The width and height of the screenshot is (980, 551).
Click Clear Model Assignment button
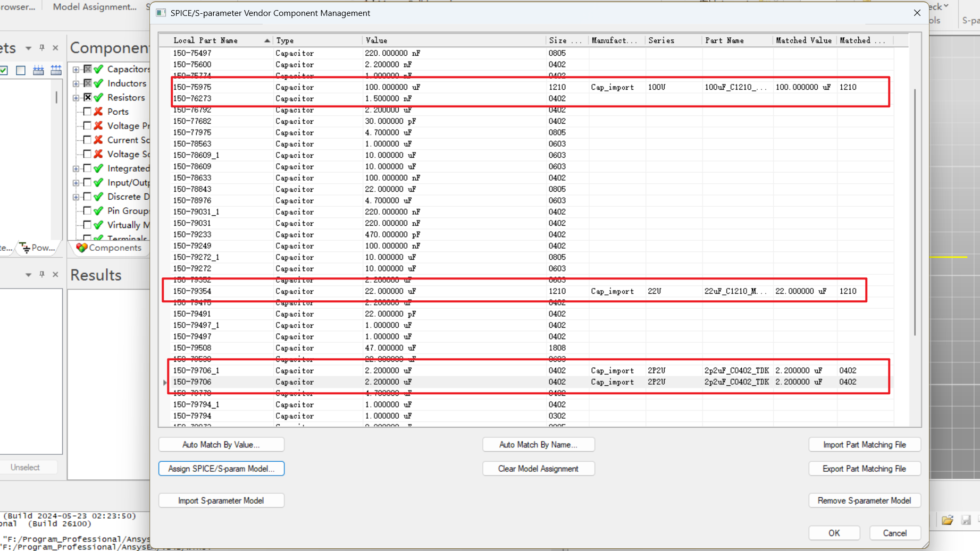pyautogui.click(x=538, y=469)
